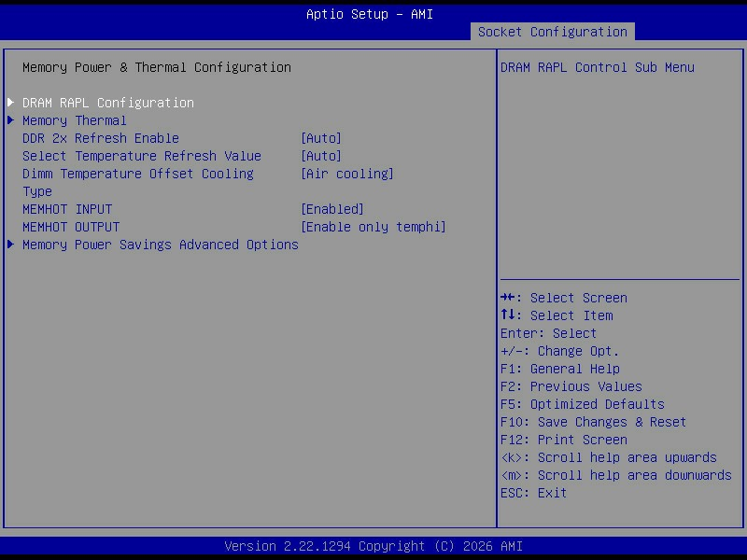Select Dimm Temperature Offset Cooling Type
The height and width of the screenshot is (560, 747).
coord(137,182)
